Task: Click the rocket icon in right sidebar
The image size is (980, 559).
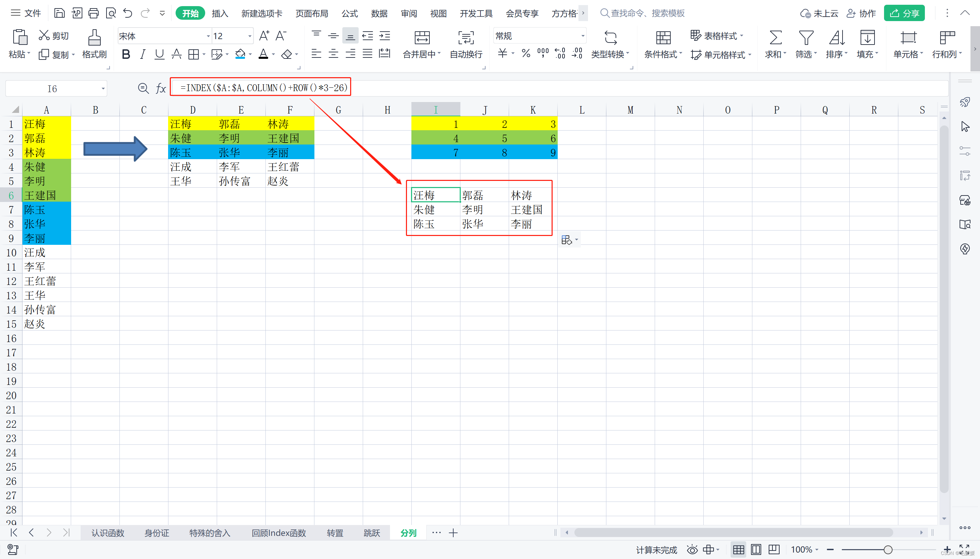Action: [965, 102]
